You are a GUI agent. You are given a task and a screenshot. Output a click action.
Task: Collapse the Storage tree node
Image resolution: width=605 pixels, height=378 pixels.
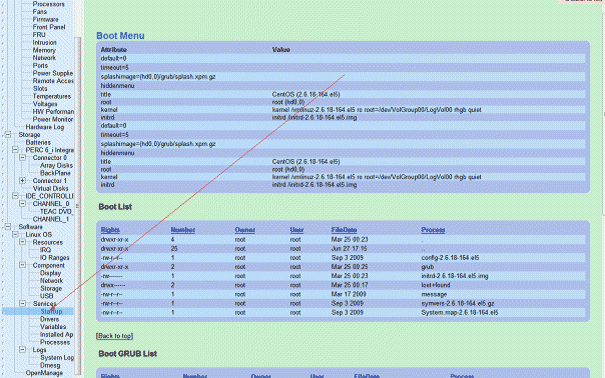[8, 135]
